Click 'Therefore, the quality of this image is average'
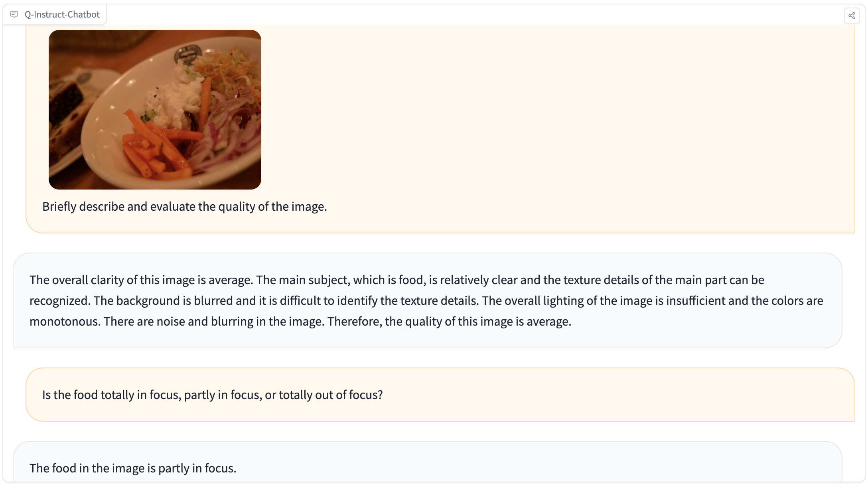868x486 pixels. (450, 321)
